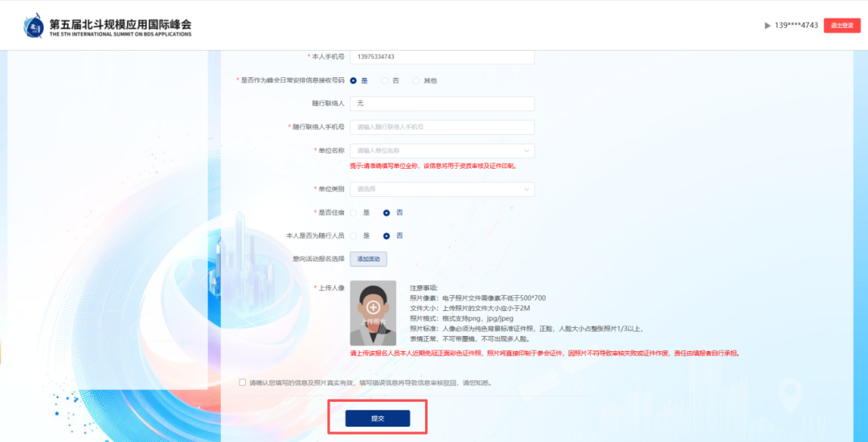
Task: Select 是 for 本人是否为随行人员
Action: [x=353, y=235]
